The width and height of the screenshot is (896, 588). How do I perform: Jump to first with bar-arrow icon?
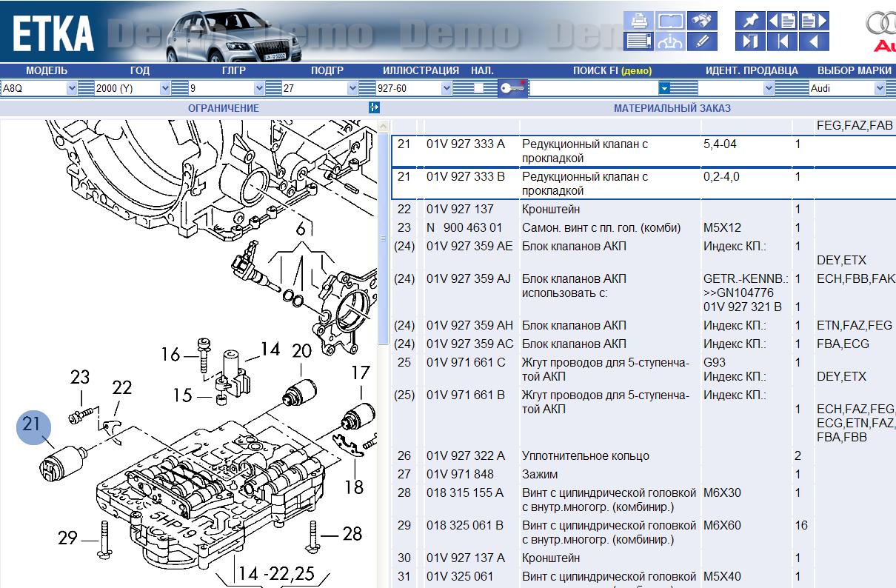click(x=781, y=41)
